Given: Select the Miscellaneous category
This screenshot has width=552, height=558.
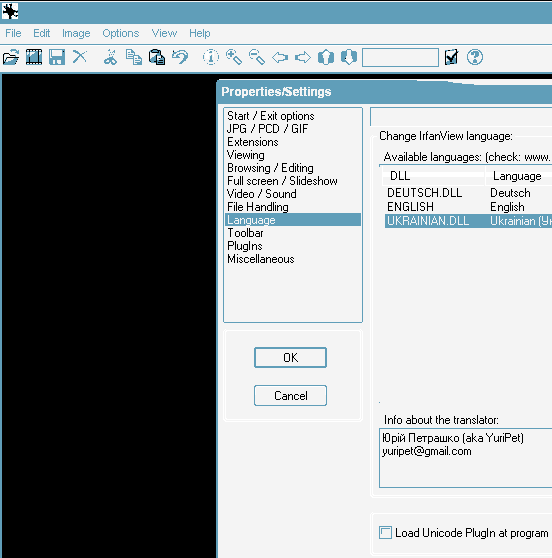Looking at the screenshot, I should [x=293, y=259].
